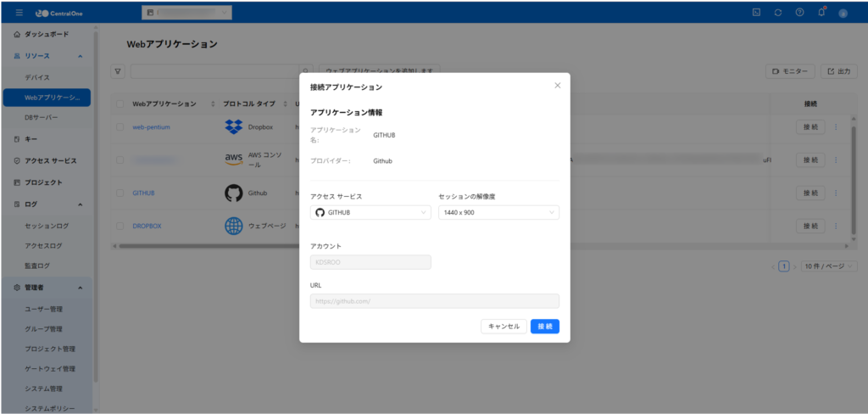Screen dimensions: 868x414
Task: Open the help question mark icon
Action: pos(799,13)
